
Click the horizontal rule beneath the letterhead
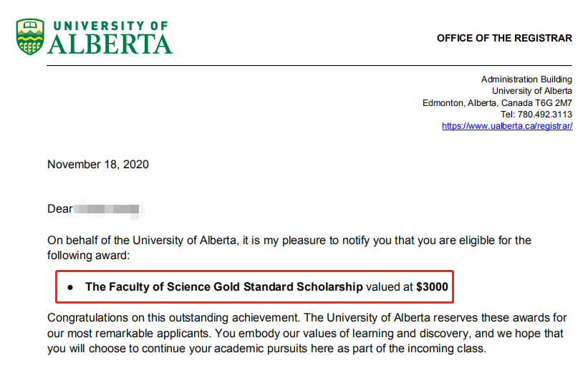[309, 65]
